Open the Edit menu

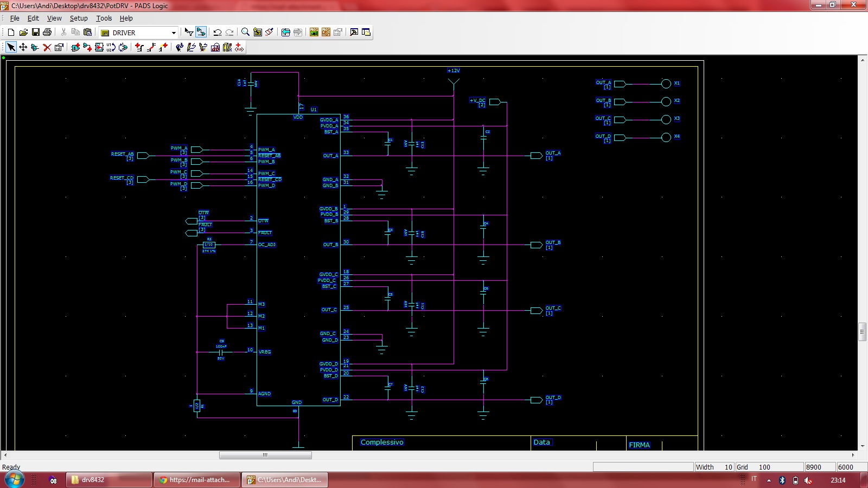[33, 18]
